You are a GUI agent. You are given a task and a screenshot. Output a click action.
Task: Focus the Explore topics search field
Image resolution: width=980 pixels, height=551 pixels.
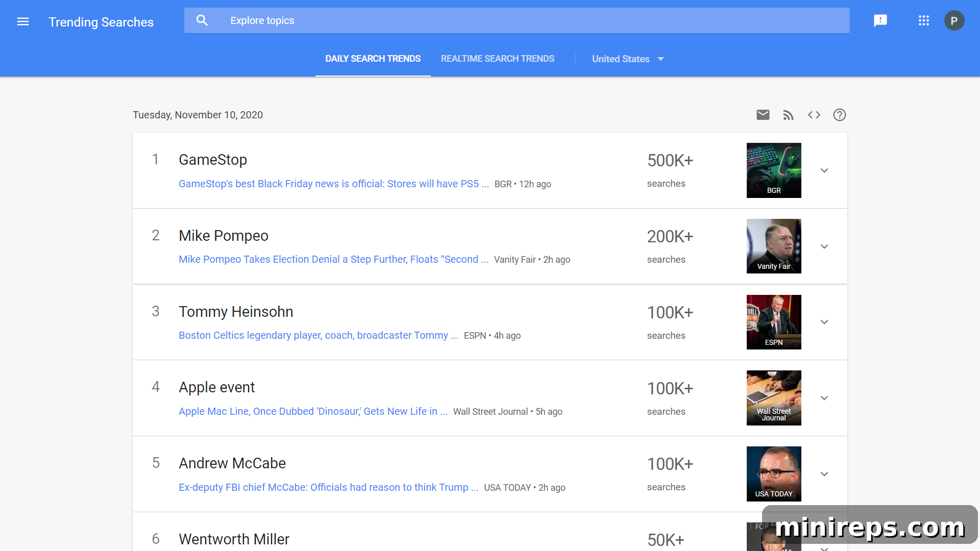[517, 20]
